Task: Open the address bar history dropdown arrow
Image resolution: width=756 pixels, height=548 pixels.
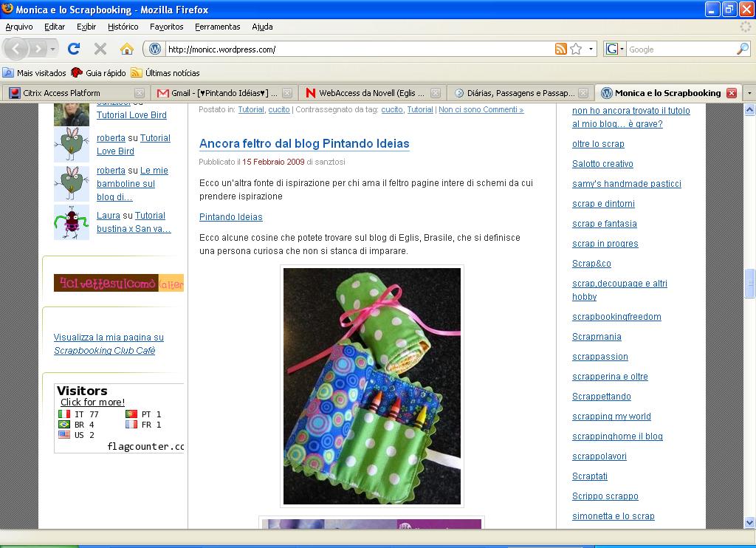Action: click(591, 49)
